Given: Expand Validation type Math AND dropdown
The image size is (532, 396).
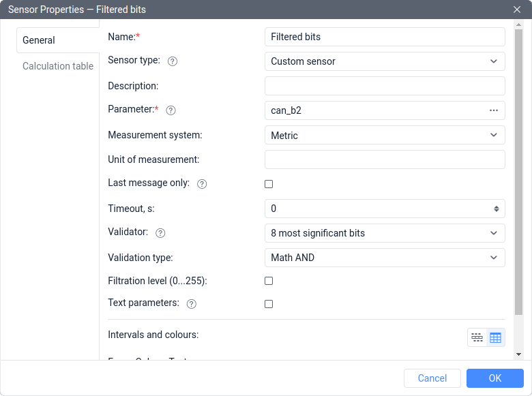Looking at the screenshot, I should click(x=385, y=258).
